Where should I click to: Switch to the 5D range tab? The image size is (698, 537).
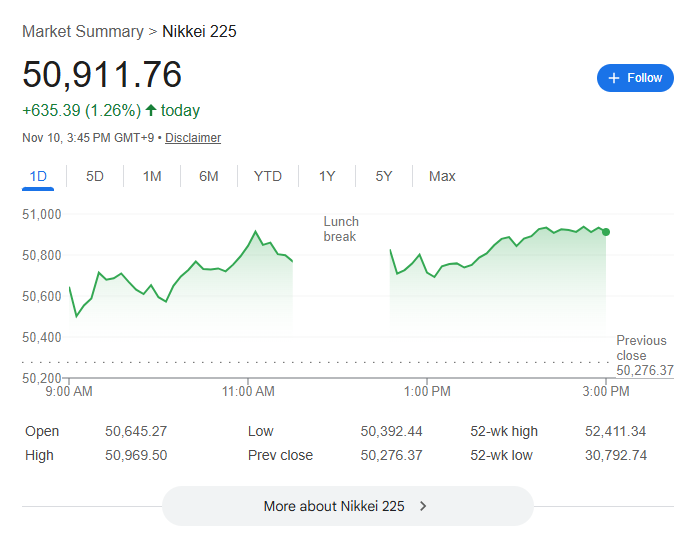(x=95, y=176)
